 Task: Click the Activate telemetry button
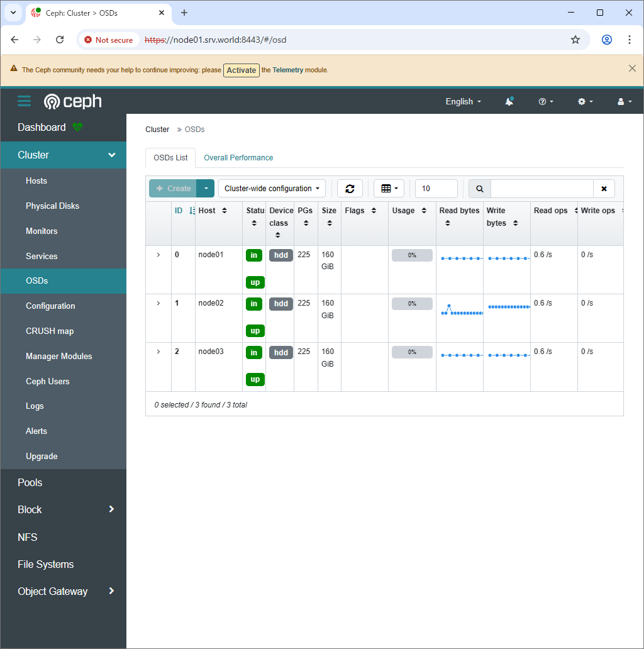(241, 70)
